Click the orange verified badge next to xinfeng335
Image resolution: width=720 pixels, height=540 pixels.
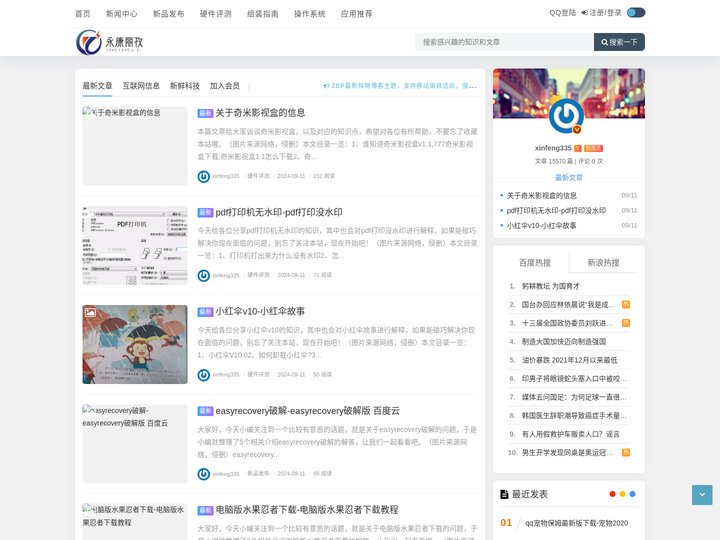(x=578, y=148)
